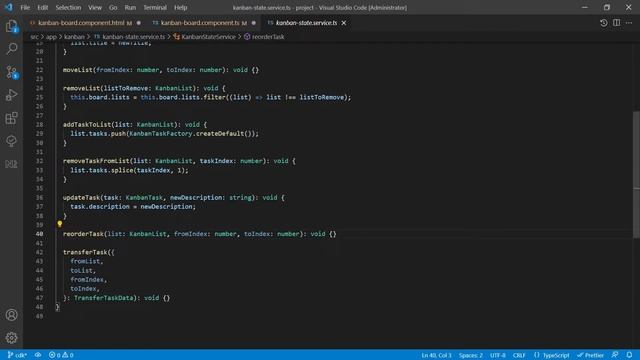The width and height of the screenshot is (640, 360).
Task: Click the kanban breadcrumb folder
Action: click(x=74, y=37)
